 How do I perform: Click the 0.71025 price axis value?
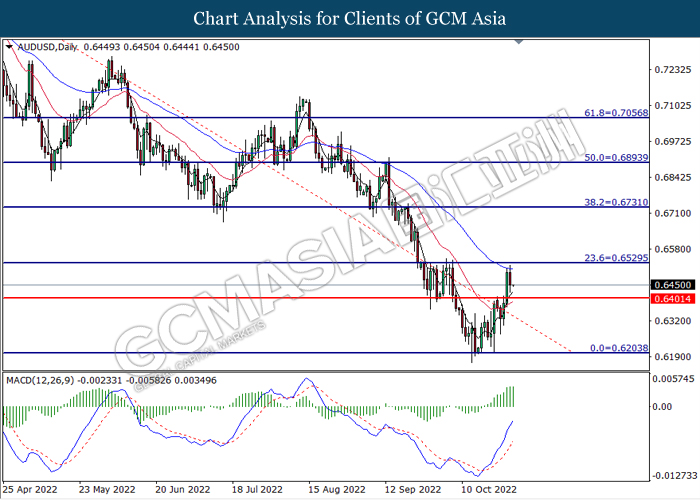673,106
